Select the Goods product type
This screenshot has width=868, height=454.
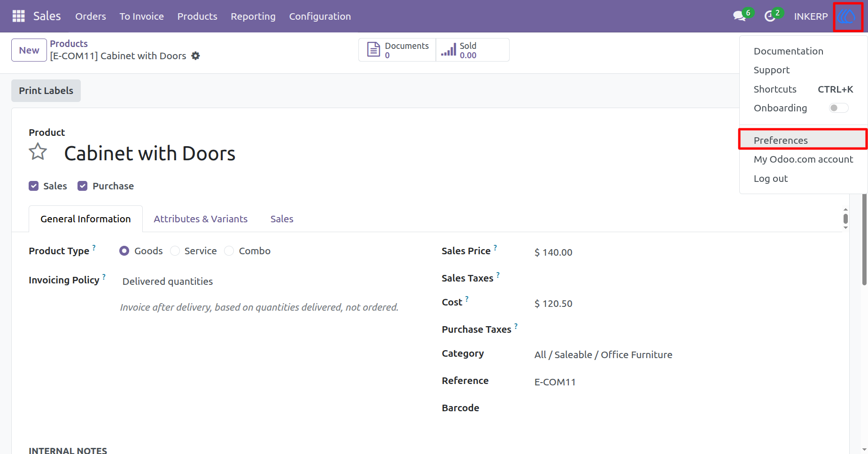pos(124,251)
